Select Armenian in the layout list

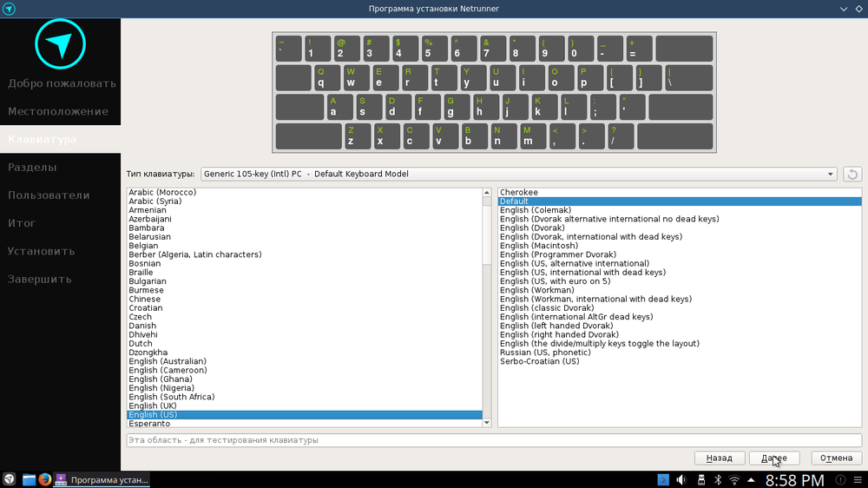click(x=305, y=210)
